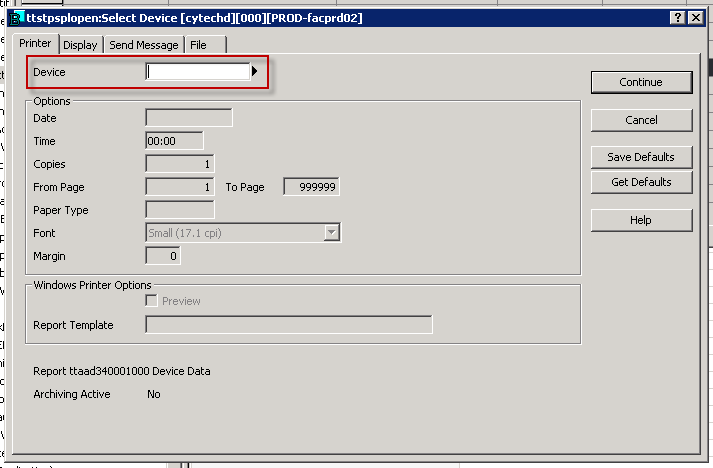Click the To Page field showing 999999

click(311, 187)
